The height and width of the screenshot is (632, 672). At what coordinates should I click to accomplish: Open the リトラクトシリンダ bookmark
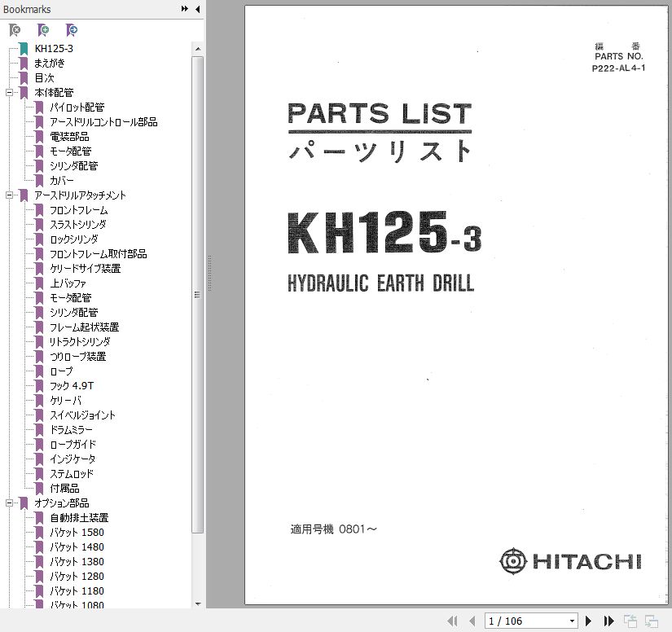(80, 341)
